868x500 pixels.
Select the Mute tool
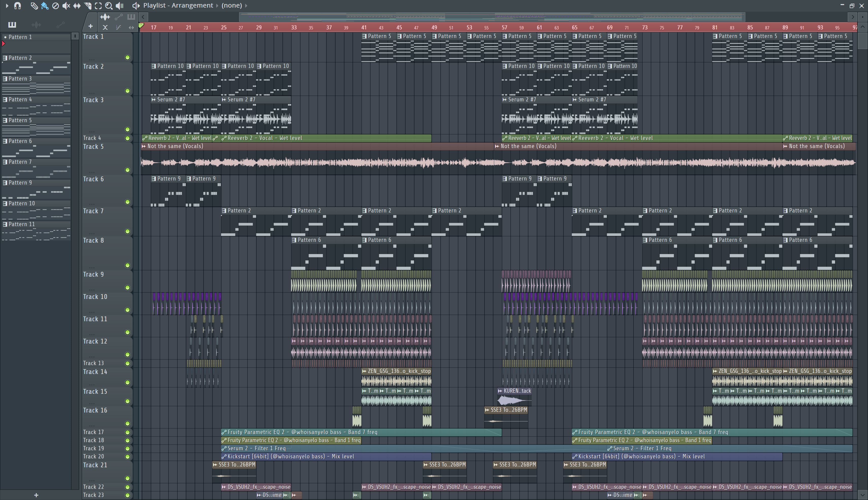pyautogui.click(x=66, y=6)
